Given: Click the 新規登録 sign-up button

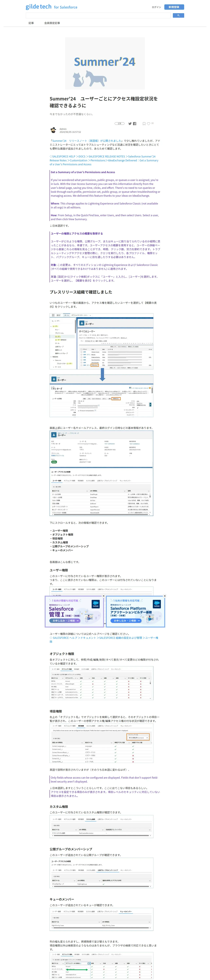Looking at the screenshot, I should click(174, 7).
